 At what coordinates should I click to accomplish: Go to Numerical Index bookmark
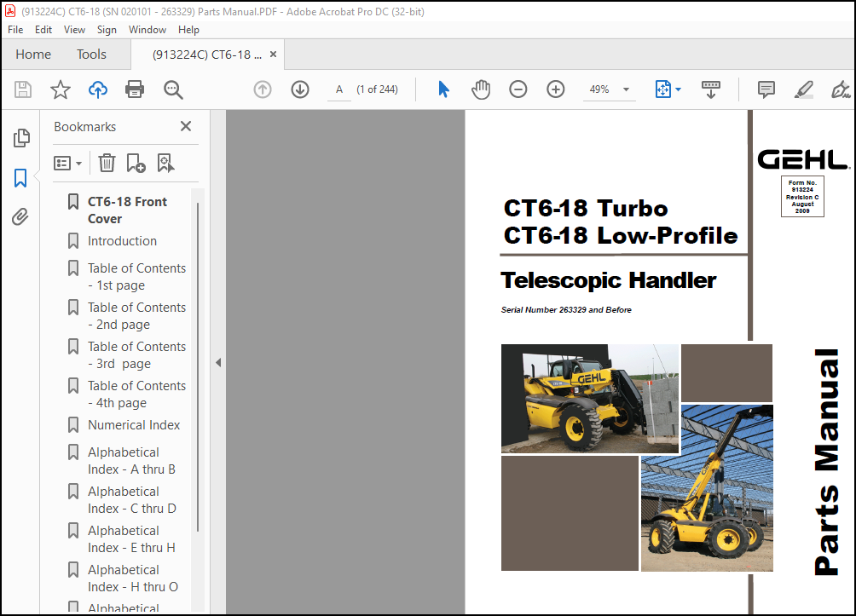(134, 424)
